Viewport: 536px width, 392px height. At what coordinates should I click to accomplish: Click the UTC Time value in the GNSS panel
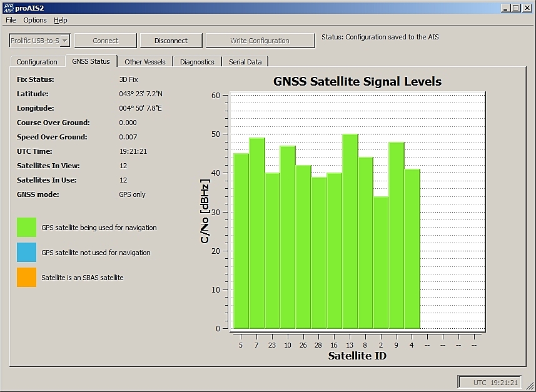[133, 151]
